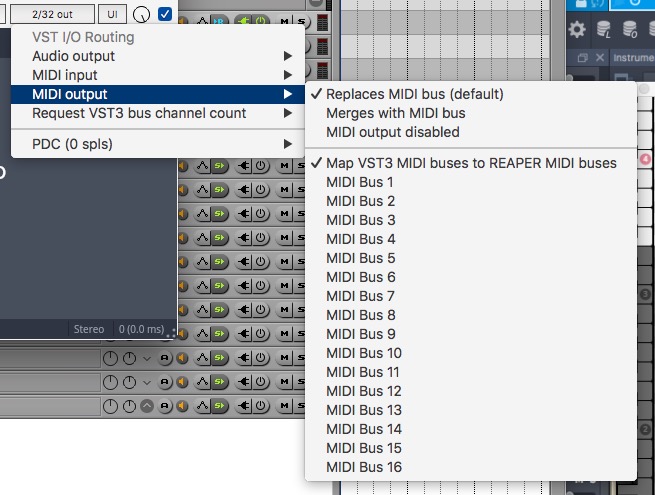Choose MIDI Bus 11

(471, 372)
